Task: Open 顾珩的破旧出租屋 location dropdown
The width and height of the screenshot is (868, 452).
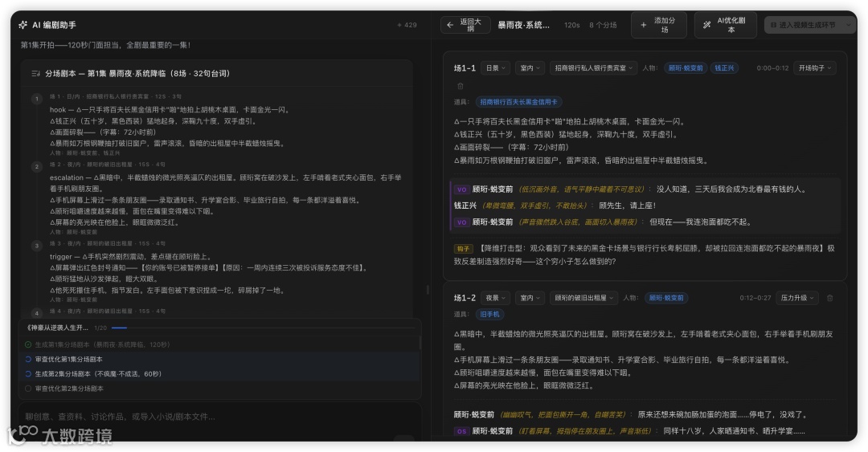Action: (584, 298)
